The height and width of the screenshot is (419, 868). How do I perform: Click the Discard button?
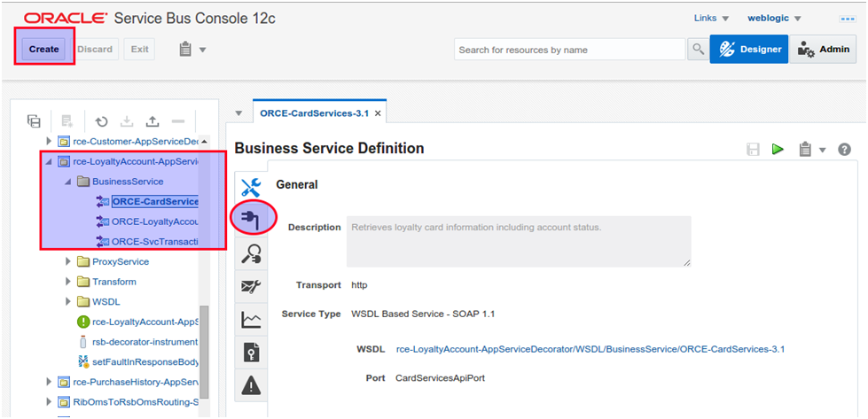pos(95,50)
